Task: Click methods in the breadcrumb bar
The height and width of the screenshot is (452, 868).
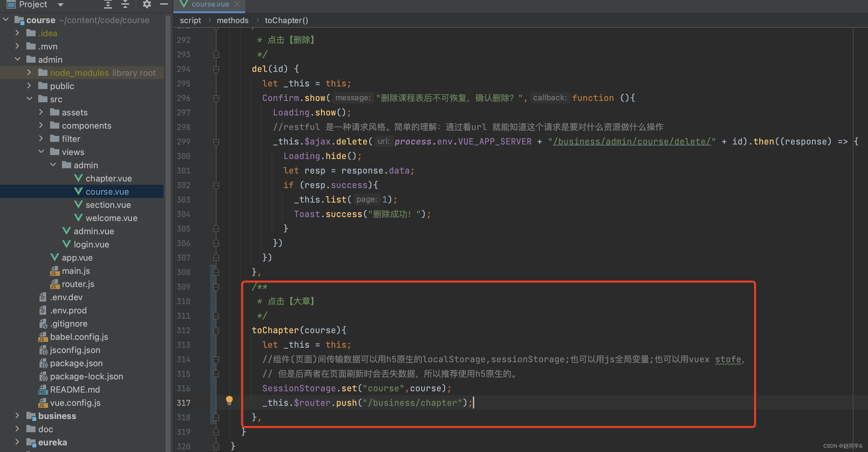Action: 233,20
